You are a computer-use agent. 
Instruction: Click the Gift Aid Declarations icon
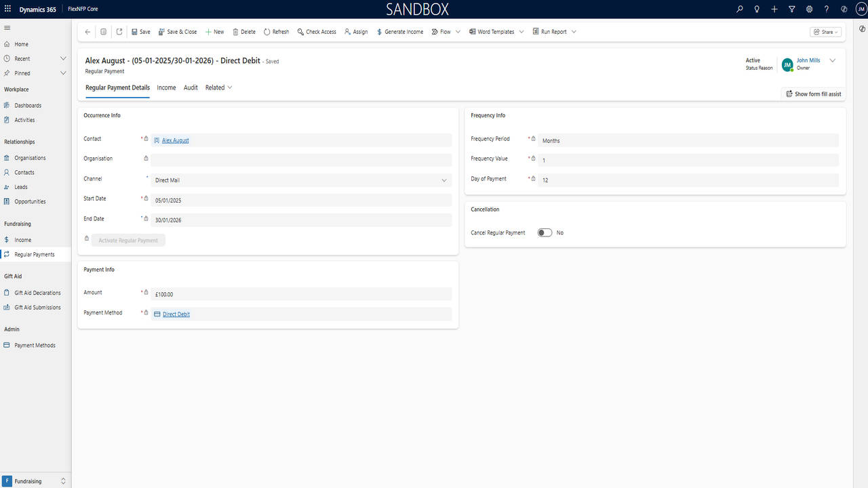click(x=7, y=292)
